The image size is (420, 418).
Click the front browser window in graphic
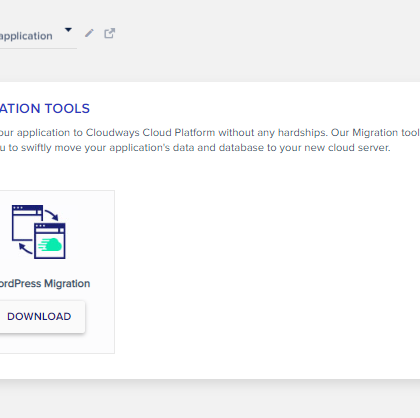click(50, 241)
